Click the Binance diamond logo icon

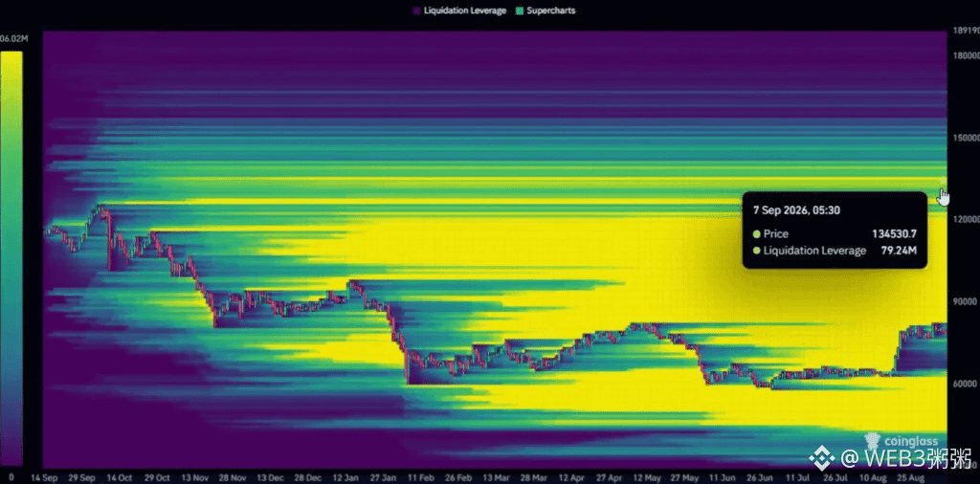click(822, 459)
